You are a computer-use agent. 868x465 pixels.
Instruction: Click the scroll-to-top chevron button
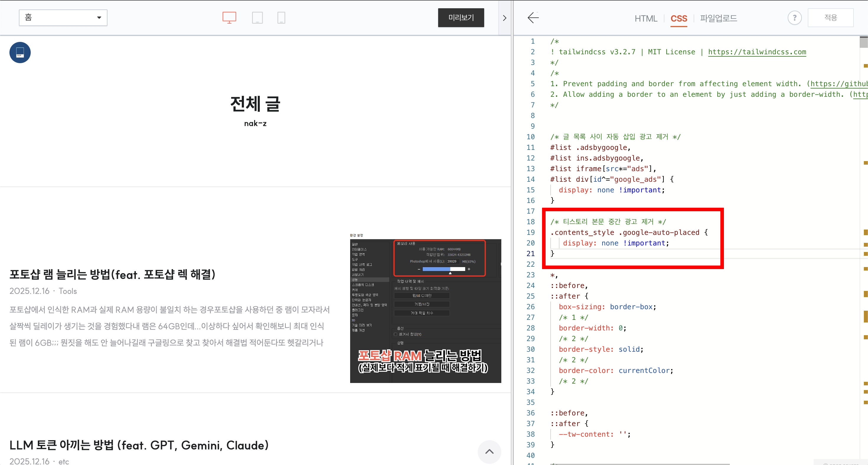click(x=489, y=451)
